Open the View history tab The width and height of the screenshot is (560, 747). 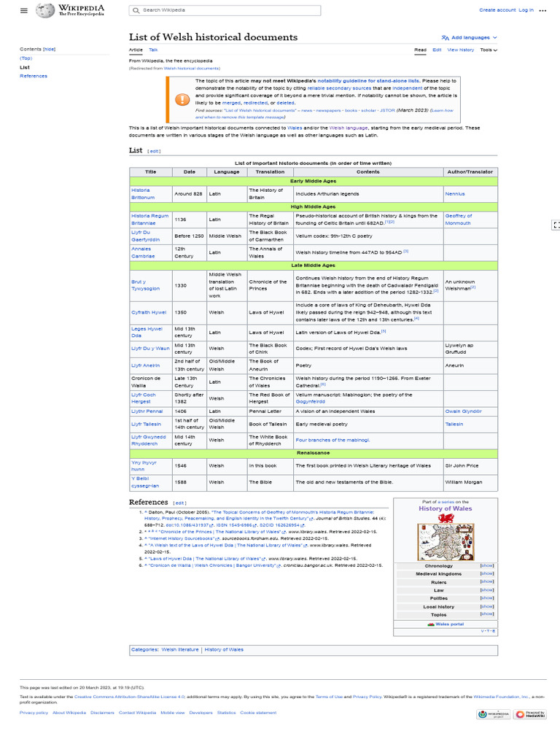(x=461, y=50)
